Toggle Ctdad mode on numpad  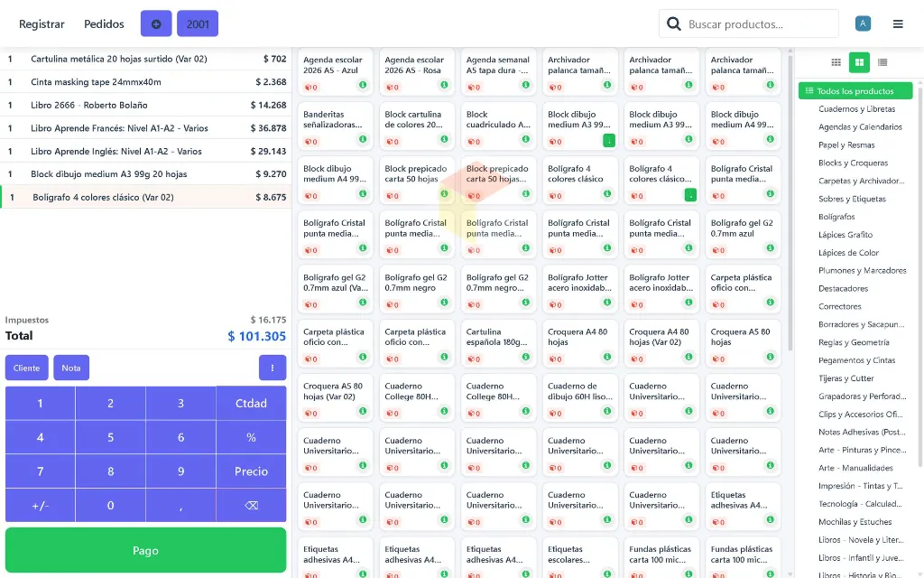[251, 404]
